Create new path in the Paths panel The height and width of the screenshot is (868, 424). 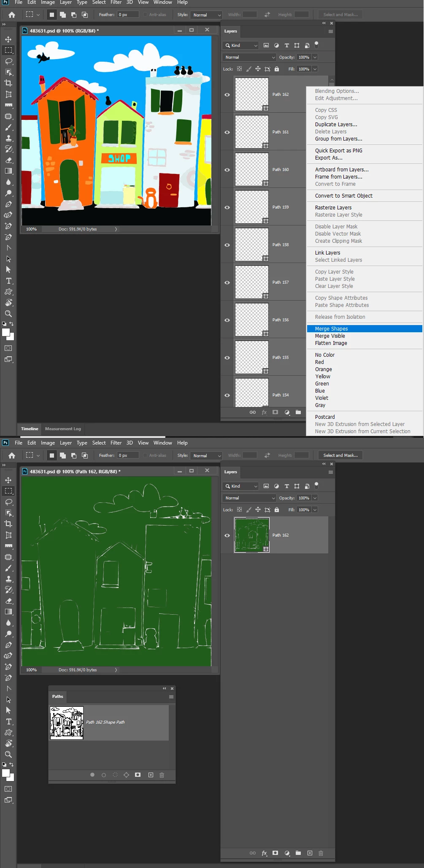click(151, 775)
